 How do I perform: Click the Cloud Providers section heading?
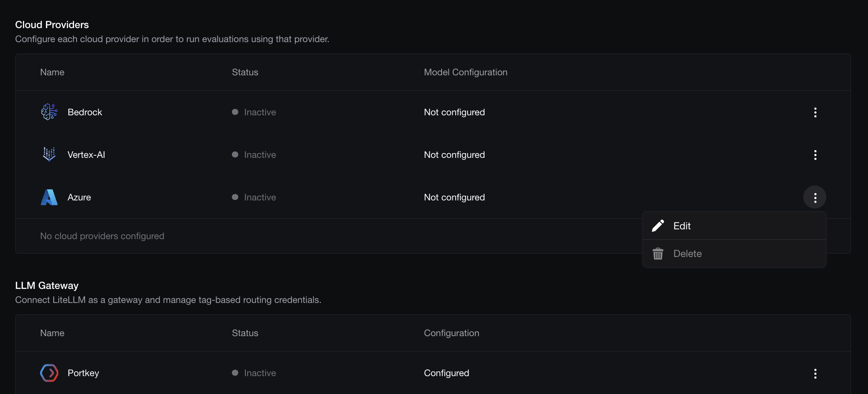click(x=51, y=24)
